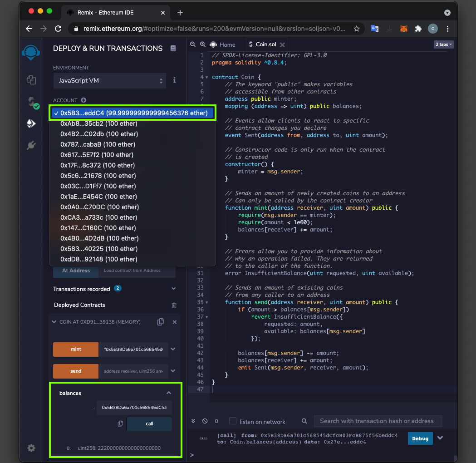Select account 0x787...cabaB

pyautogui.click(x=132, y=144)
